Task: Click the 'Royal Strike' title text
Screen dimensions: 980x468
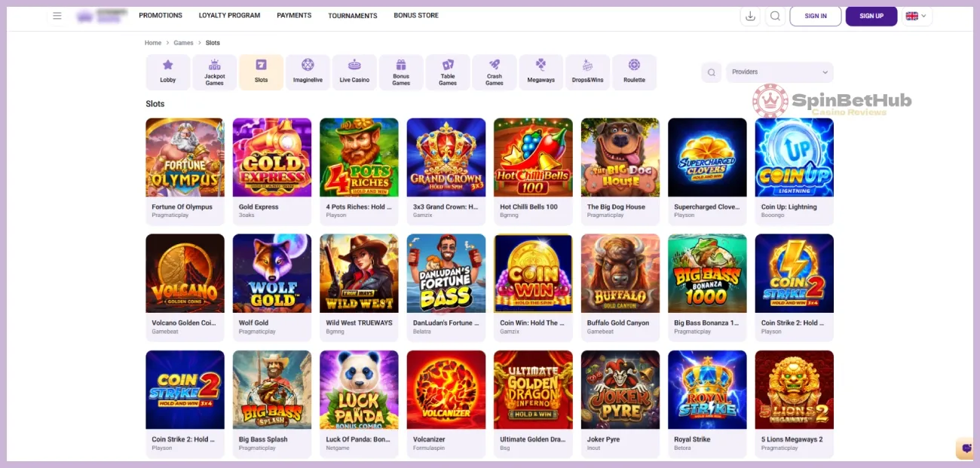Action: click(692, 439)
